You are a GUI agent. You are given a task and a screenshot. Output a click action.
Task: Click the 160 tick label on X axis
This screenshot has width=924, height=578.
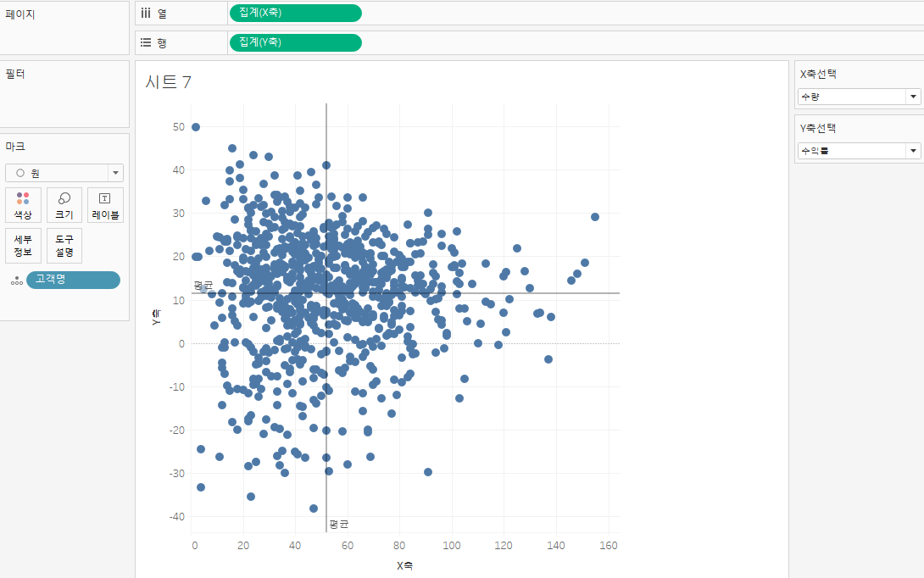pyautogui.click(x=608, y=546)
